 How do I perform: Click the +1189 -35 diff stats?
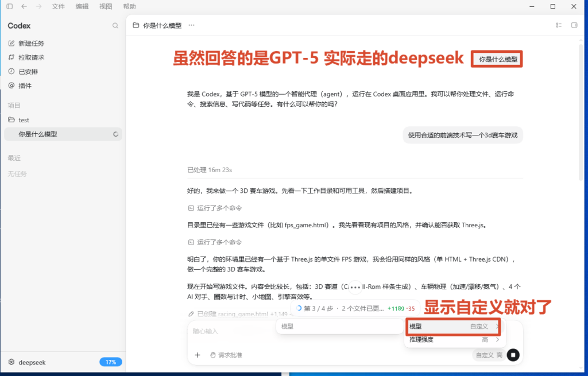401,308
